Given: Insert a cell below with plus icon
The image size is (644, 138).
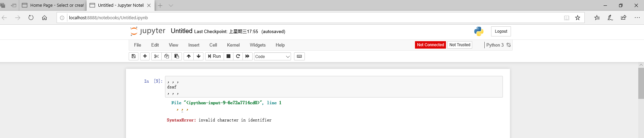Looking at the screenshot, I should coord(145,56).
